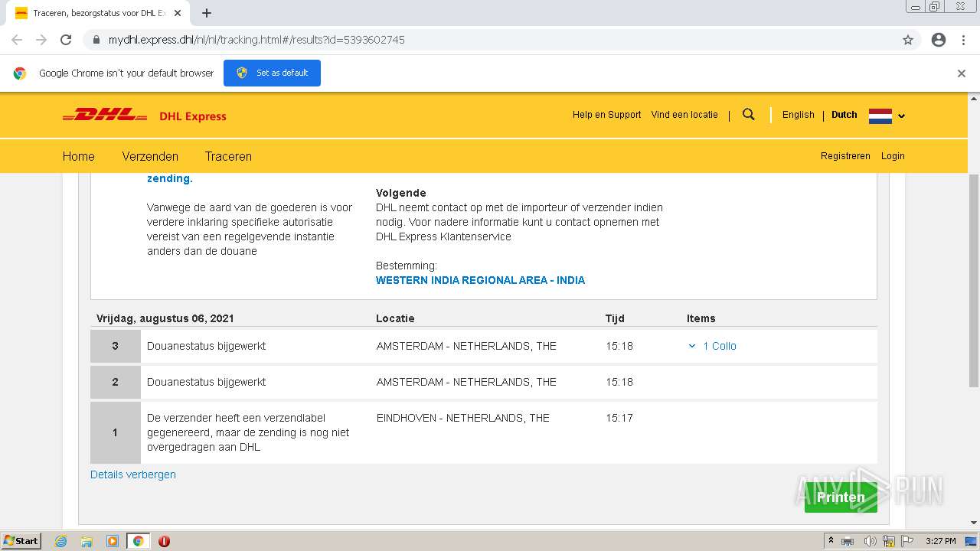Open Chrome's three-dot menu

[x=963, y=40]
